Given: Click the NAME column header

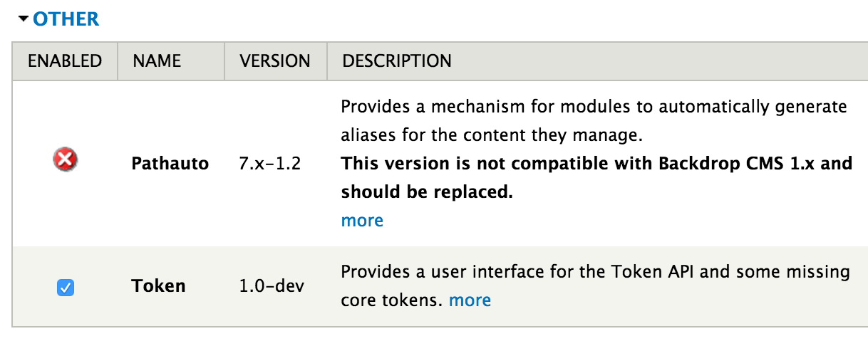Looking at the screenshot, I should [x=157, y=61].
